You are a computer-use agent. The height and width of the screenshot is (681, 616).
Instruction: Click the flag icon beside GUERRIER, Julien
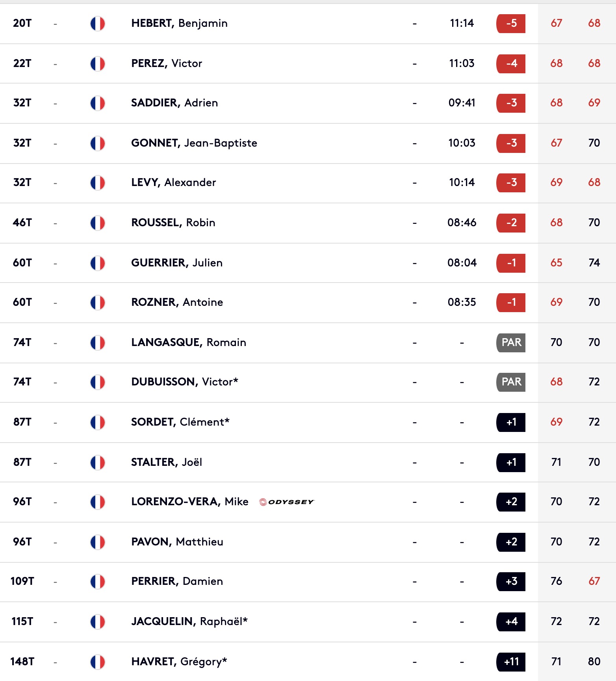click(x=98, y=263)
